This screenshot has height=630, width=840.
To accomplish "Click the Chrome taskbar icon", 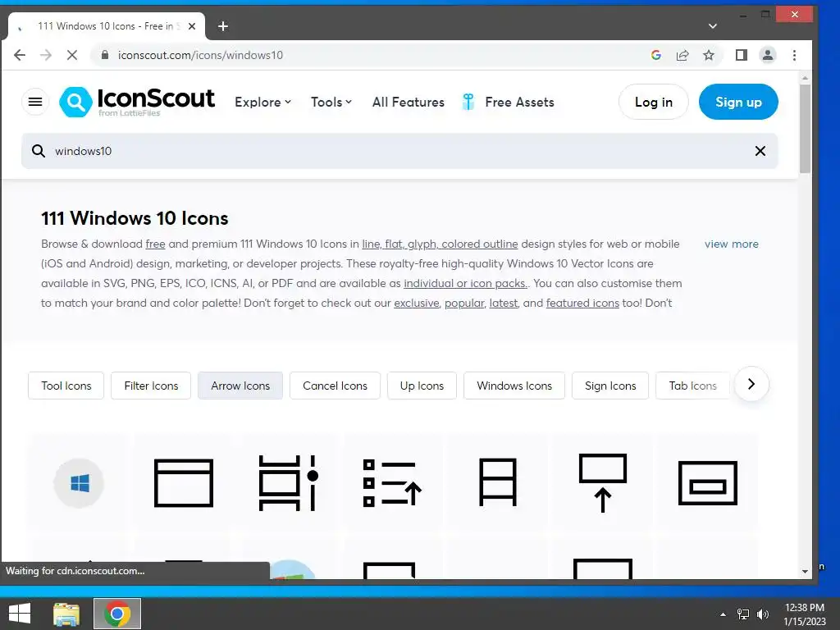I will (117, 614).
